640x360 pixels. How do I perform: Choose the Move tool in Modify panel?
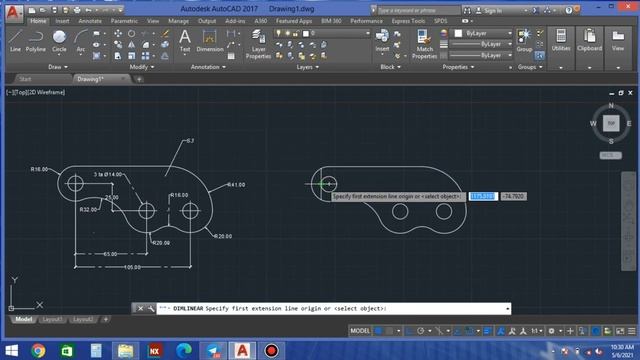point(118,33)
